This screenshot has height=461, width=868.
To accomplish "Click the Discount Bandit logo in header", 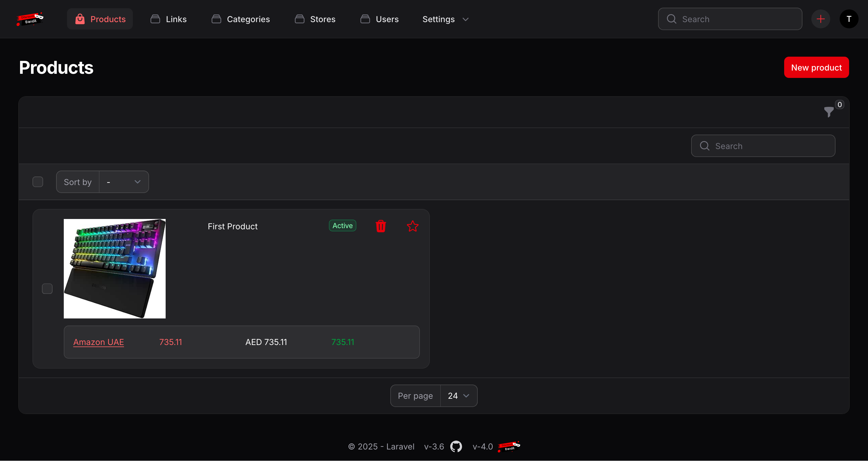I will pyautogui.click(x=30, y=19).
